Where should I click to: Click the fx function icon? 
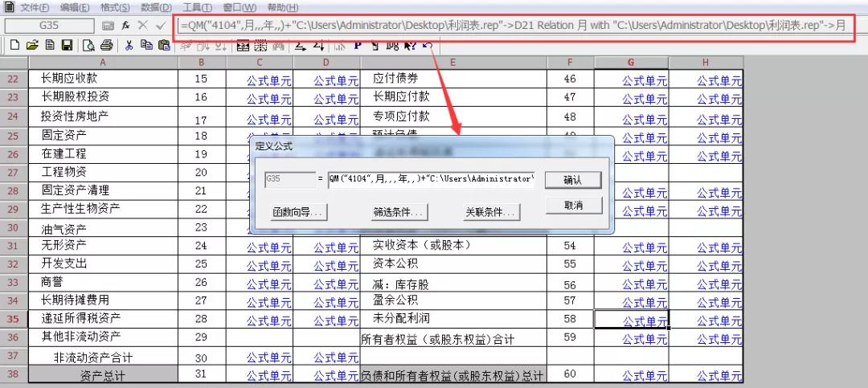[125, 26]
